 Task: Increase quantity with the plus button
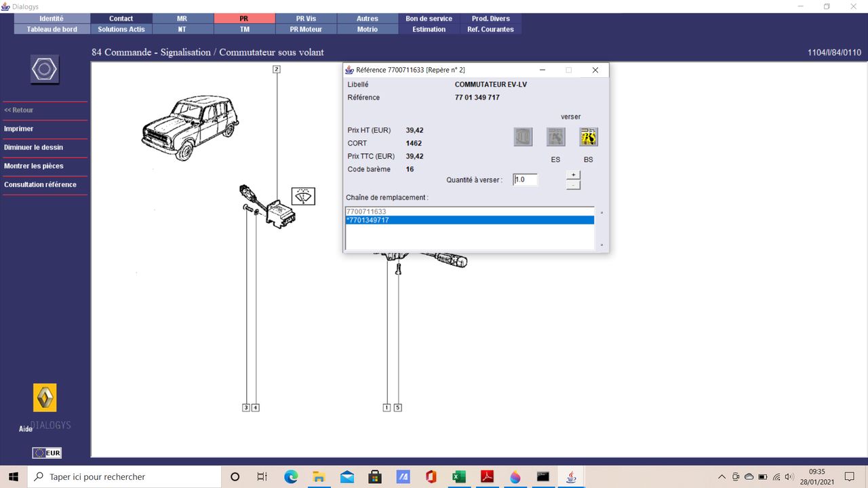573,175
